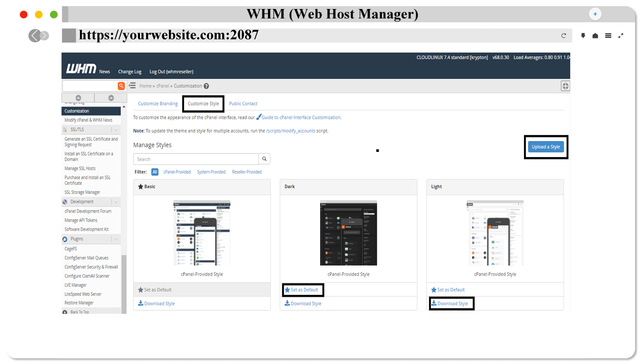
Task: Click the browser download arrow icon
Action: click(x=583, y=36)
